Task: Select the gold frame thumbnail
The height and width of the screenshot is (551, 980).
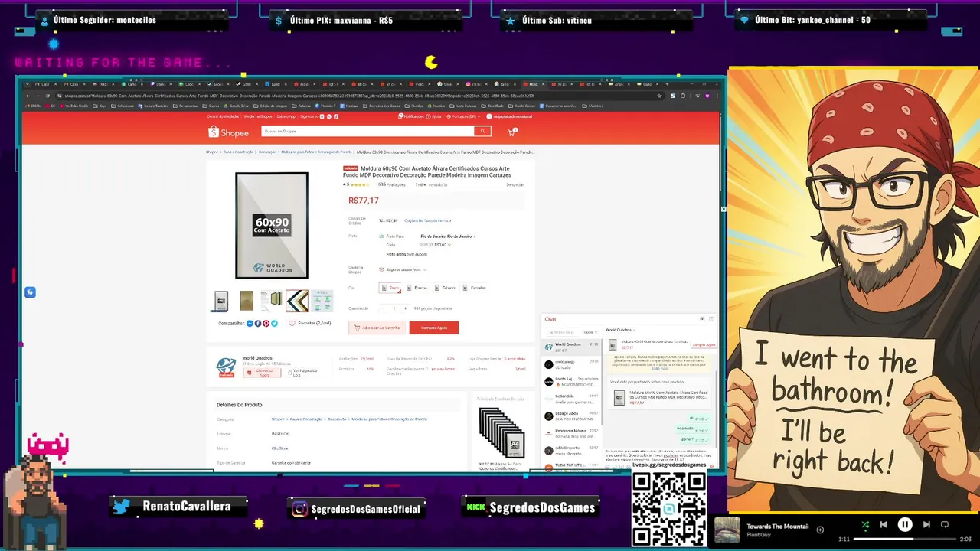Action: (x=247, y=301)
